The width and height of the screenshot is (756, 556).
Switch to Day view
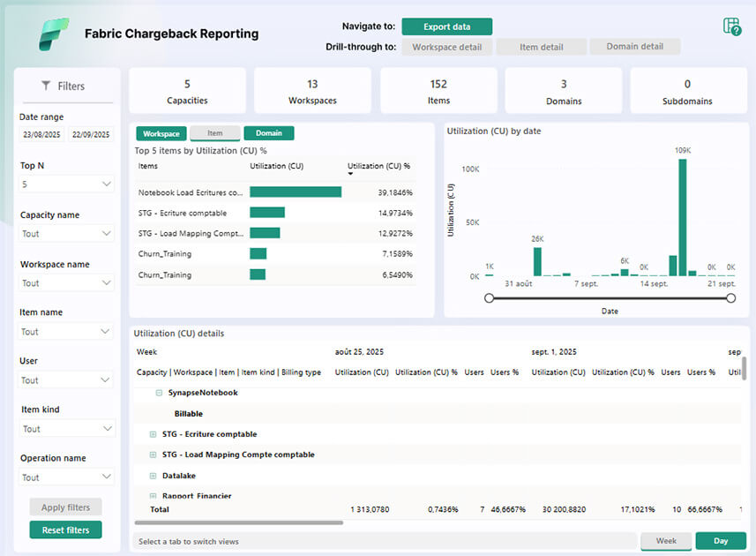coord(721,541)
